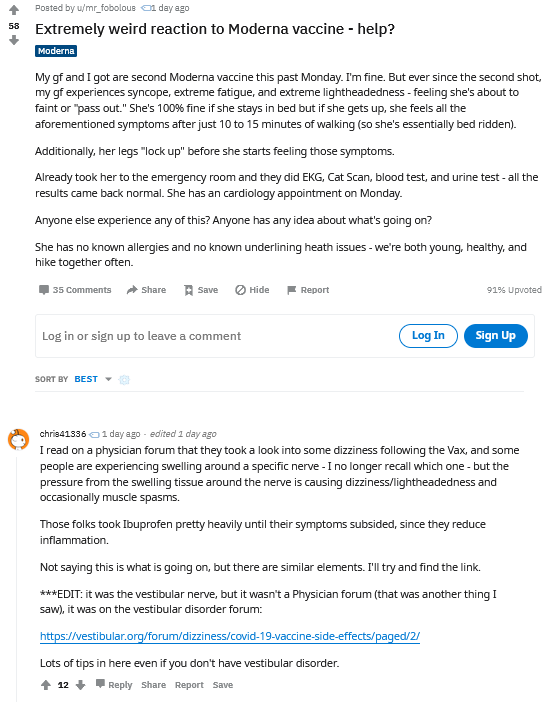Report the post with flag icon
Viewport: 554px width, 702px height.
click(292, 290)
